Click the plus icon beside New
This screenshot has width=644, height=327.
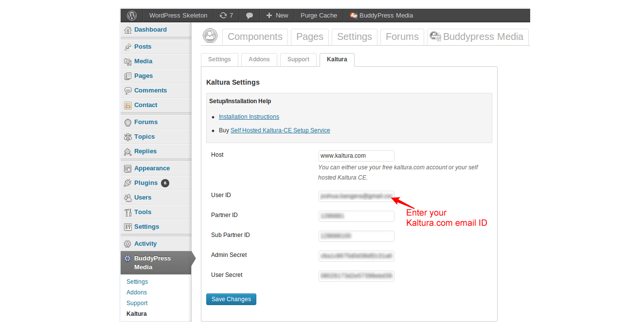[269, 16]
